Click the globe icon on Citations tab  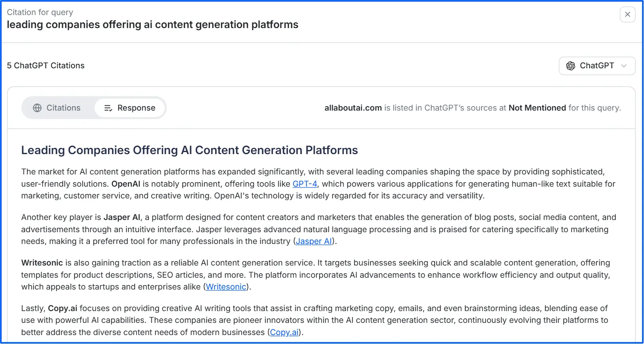(37, 108)
